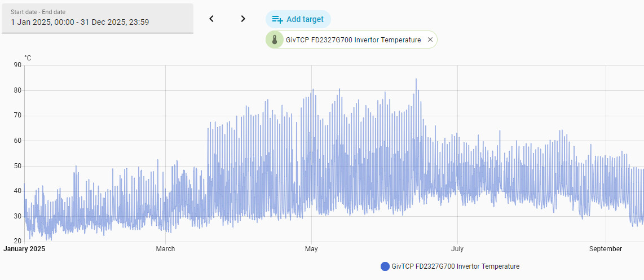Viewport: 644px width, 280px height.
Task: Click the 50 value on the y-axis
Action: coord(17,166)
